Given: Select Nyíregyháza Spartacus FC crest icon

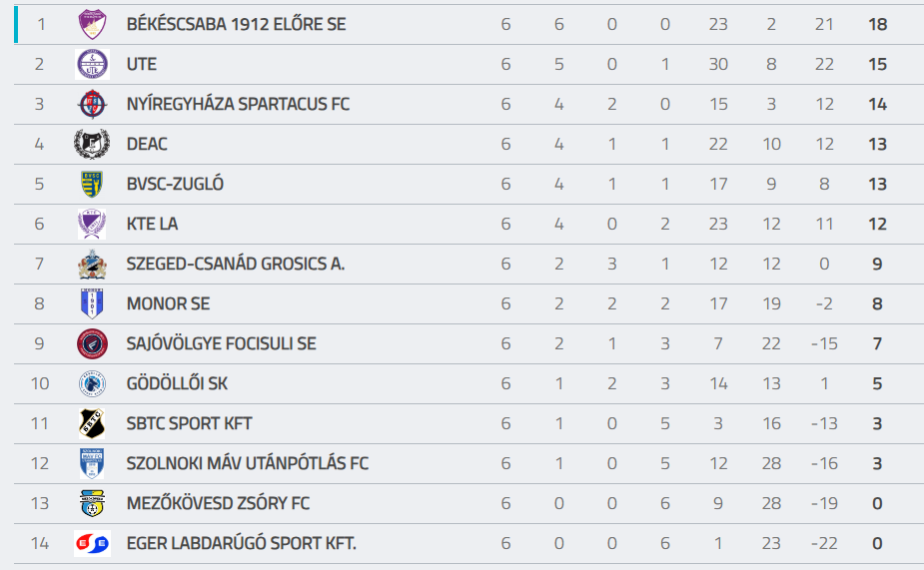Looking at the screenshot, I should [92, 104].
